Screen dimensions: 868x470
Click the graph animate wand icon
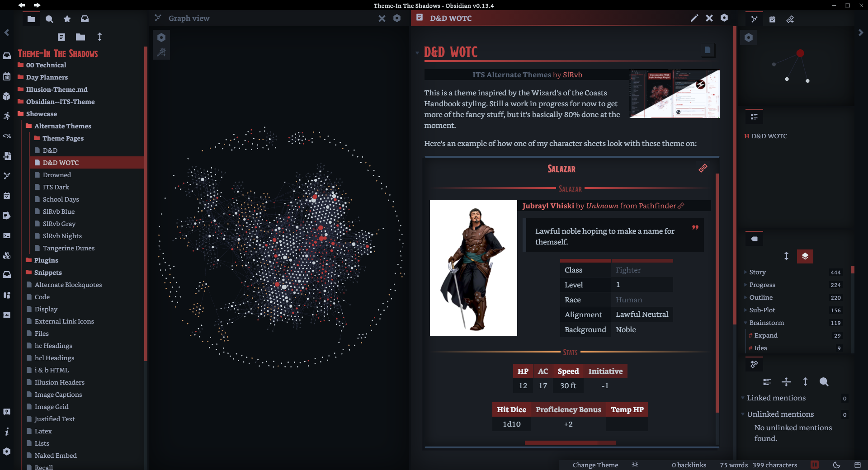161,52
